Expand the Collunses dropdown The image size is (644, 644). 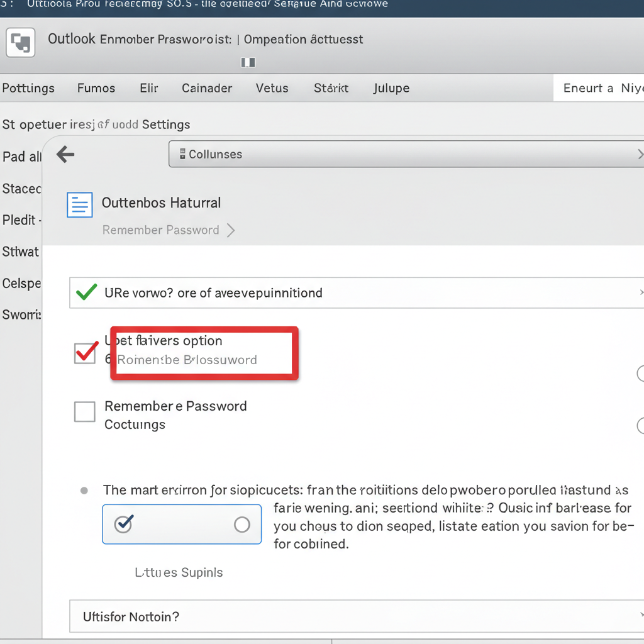[x=406, y=154]
